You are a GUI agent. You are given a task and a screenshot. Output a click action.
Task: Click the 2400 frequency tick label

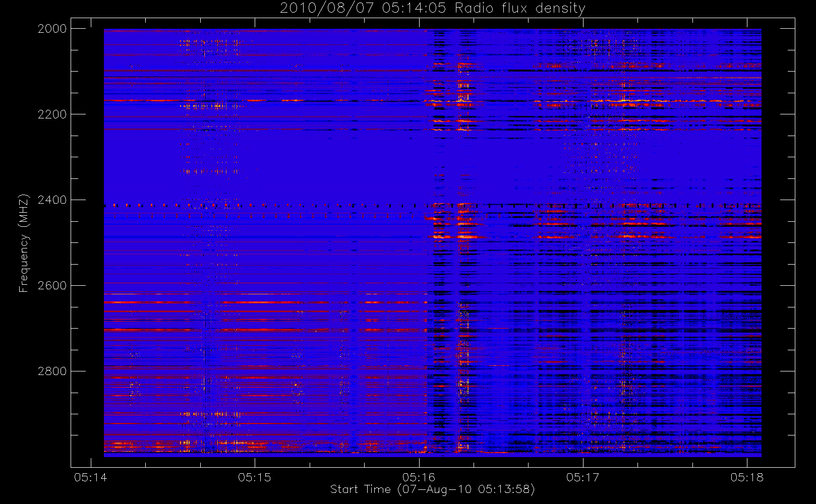coord(52,200)
